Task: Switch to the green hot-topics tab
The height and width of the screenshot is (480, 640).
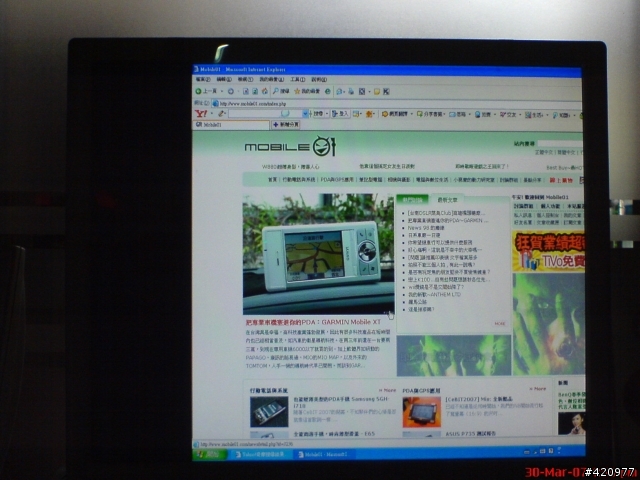Action: point(413,200)
